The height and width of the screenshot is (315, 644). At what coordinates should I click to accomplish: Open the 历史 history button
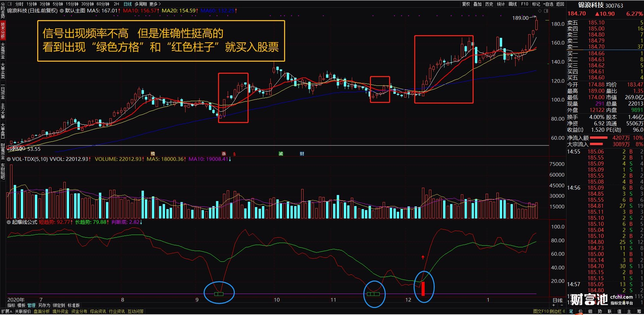489,4
